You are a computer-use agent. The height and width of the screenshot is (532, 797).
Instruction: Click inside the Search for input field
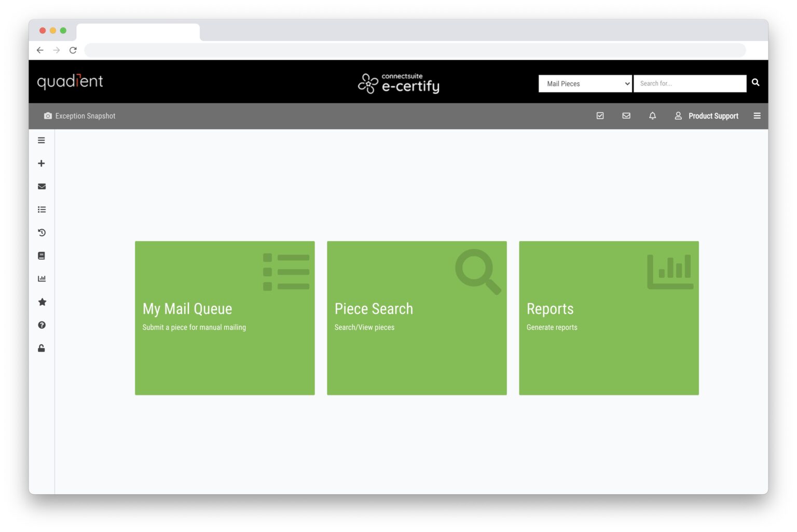[690, 83]
